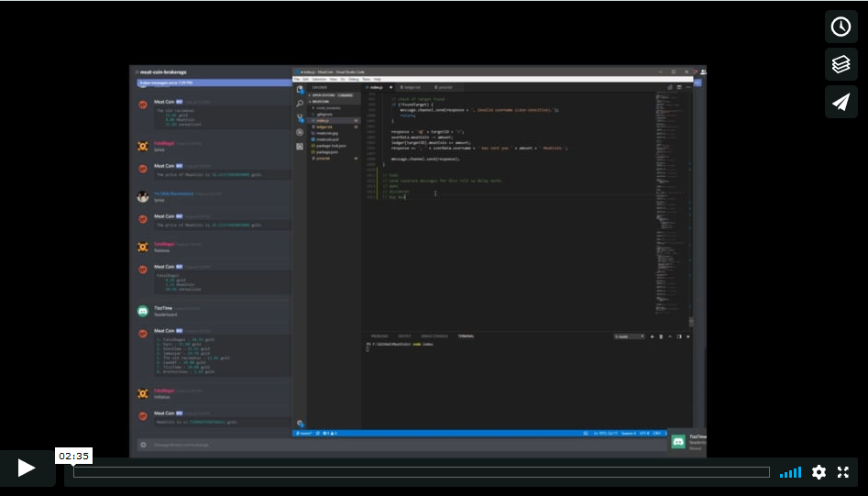
Task: Switch to the PROBLEMS panel tab
Action: pos(379,336)
